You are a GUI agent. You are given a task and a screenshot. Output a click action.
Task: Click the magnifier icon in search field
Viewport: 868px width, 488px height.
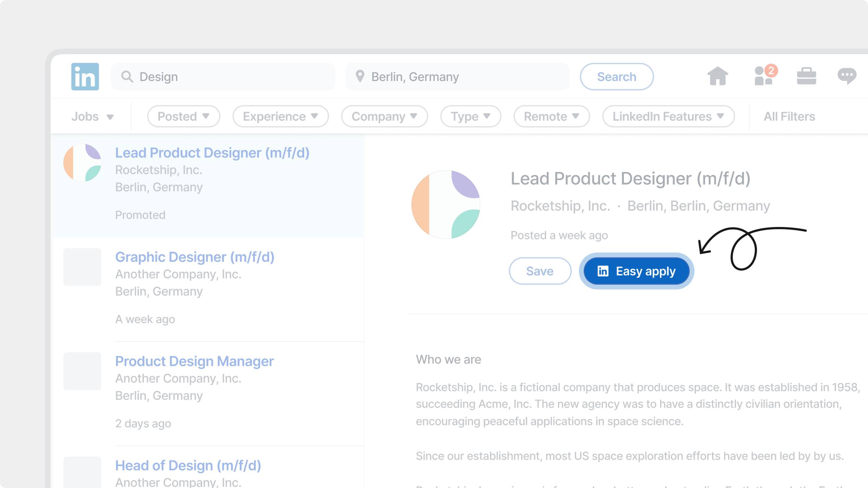(127, 77)
